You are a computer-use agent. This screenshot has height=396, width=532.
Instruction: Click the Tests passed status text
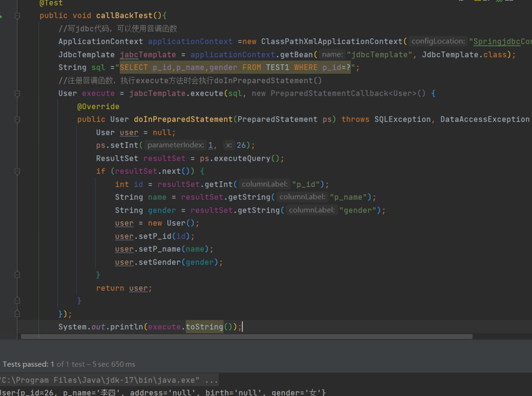[69, 364]
